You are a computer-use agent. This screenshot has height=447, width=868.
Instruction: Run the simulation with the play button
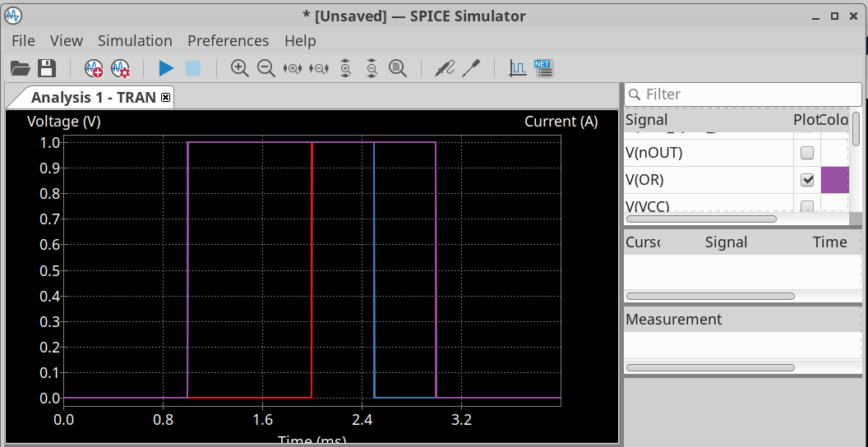coord(166,68)
